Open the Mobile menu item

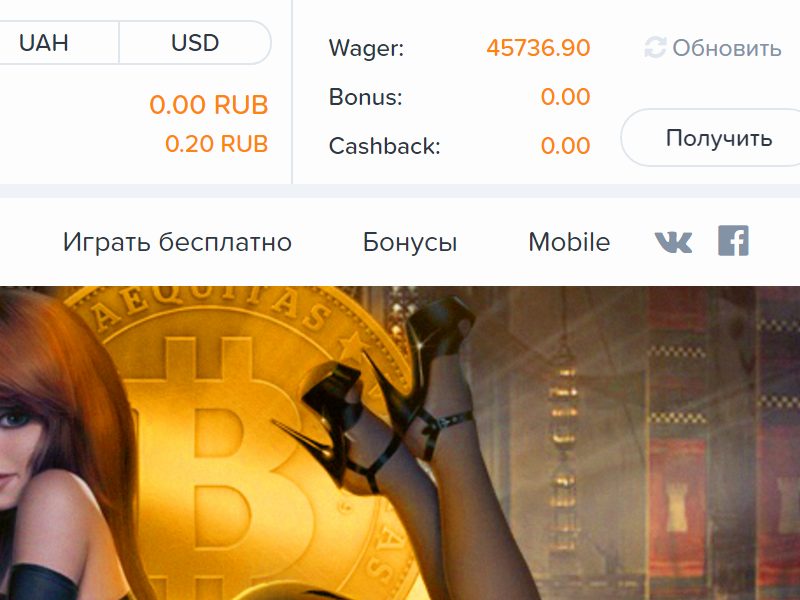(569, 242)
